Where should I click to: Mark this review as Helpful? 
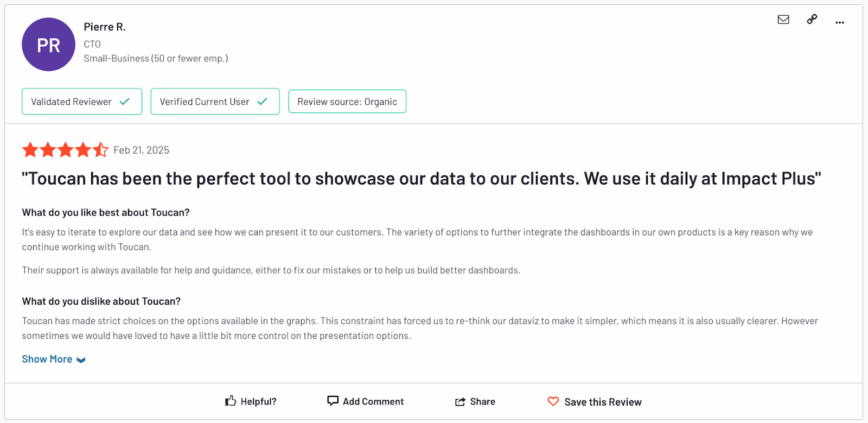point(251,401)
